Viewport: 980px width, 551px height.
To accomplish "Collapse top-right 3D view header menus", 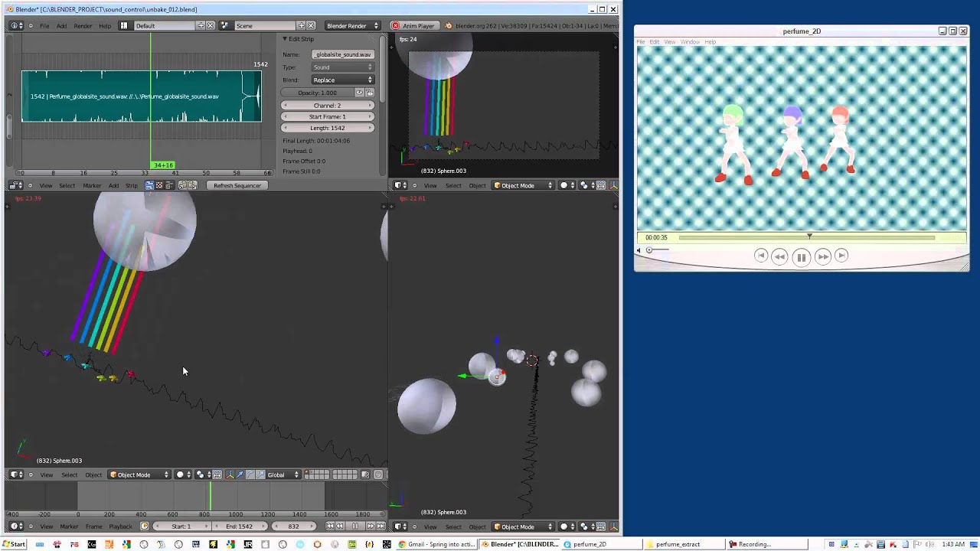I will (415, 185).
